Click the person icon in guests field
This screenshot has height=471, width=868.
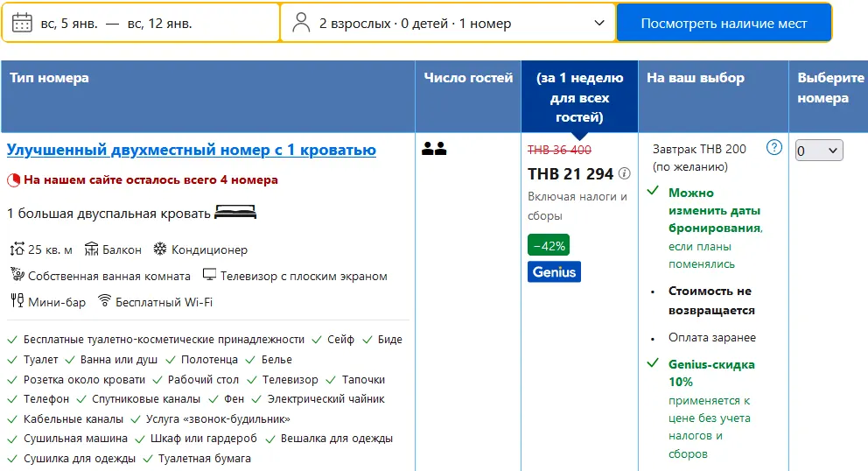(301, 23)
